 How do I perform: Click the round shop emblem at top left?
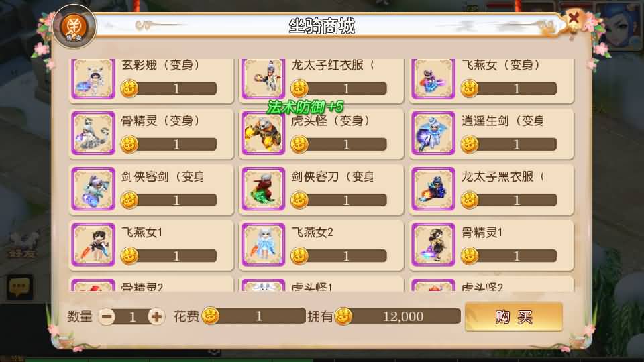[74, 27]
